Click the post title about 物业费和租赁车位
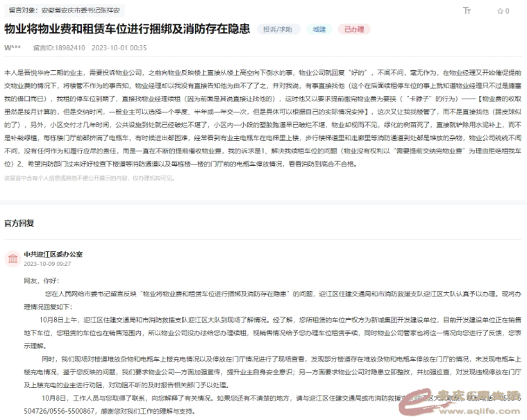This screenshot has height=420, width=527. tap(127, 30)
